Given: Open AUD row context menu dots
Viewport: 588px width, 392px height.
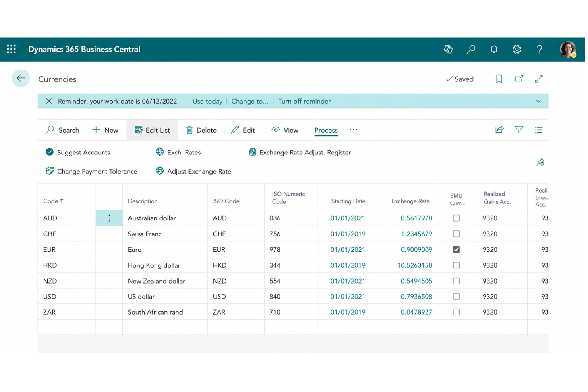Looking at the screenshot, I should 110,219.
